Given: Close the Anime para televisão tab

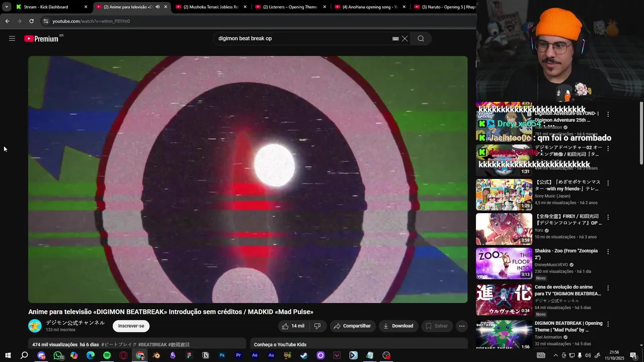Looking at the screenshot, I should coord(166,7).
